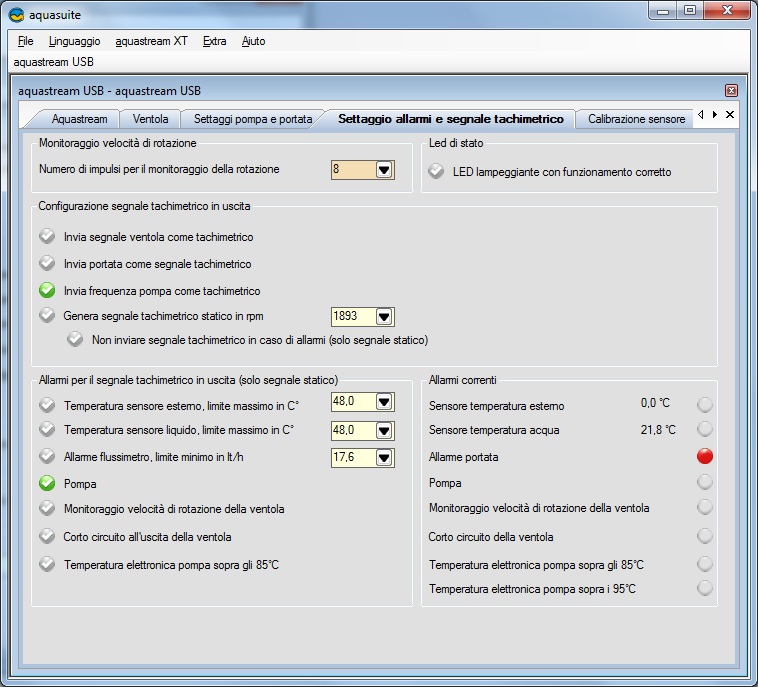Image resolution: width=758 pixels, height=687 pixels.
Task: Click the red Allarme portata indicator
Action: (705, 457)
